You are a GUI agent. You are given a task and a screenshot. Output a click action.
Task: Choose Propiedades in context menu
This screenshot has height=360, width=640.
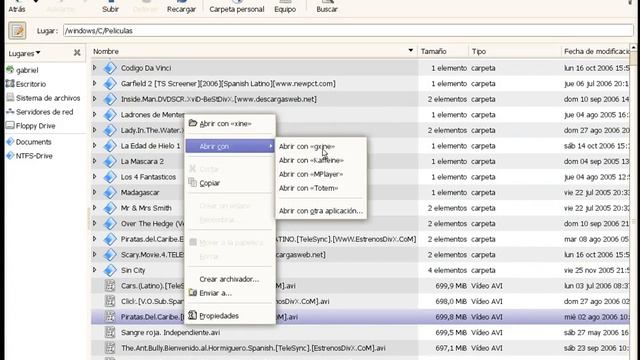pyautogui.click(x=230, y=316)
